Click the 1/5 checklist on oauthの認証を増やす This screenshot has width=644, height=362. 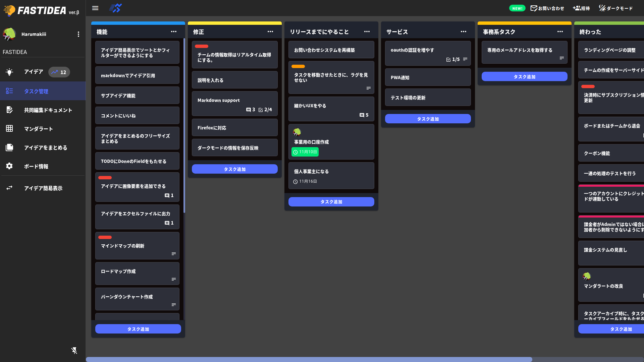[453, 59]
